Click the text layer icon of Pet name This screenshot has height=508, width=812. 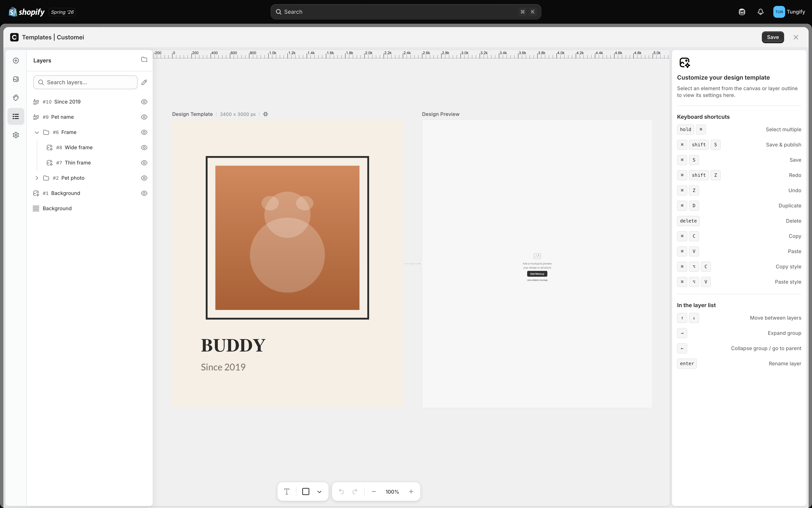pos(36,117)
